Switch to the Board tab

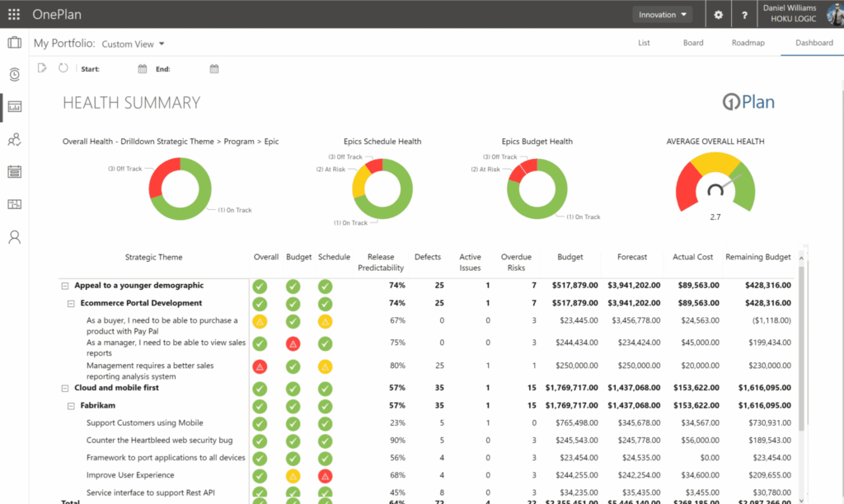693,43
